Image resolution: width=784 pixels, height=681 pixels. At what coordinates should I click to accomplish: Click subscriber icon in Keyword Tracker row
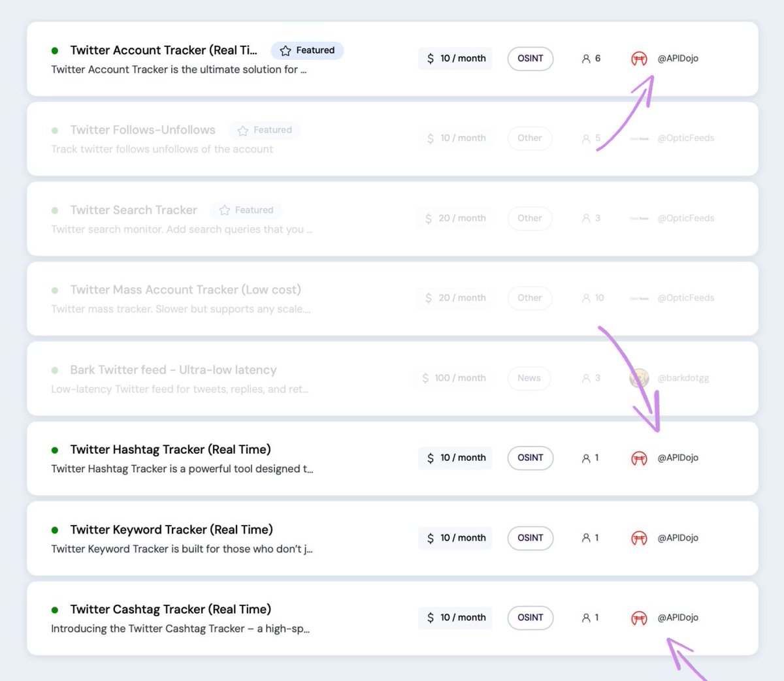pyautogui.click(x=586, y=538)
